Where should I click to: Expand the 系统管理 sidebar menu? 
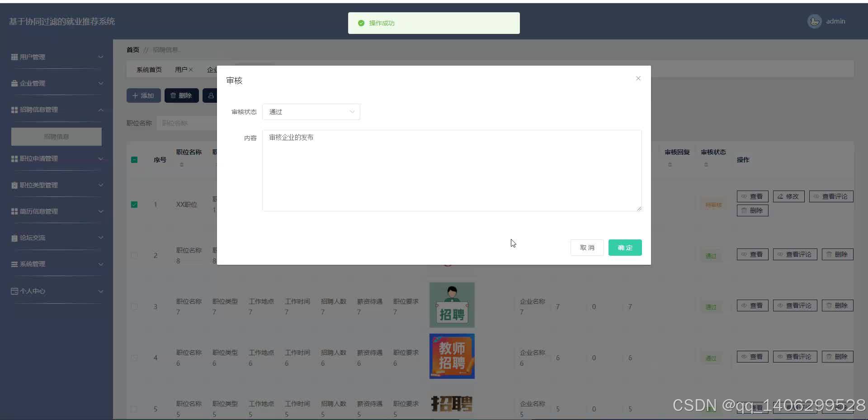tap(57, 264)
